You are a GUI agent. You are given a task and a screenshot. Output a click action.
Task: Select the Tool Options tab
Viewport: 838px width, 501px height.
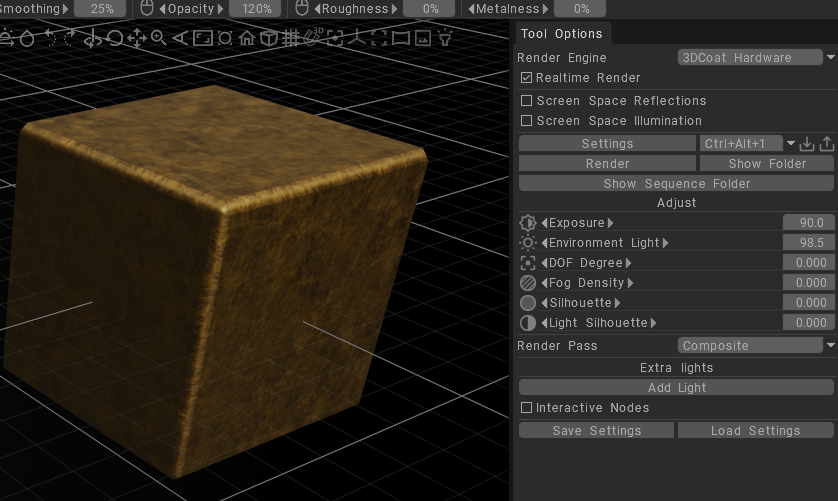561,34
